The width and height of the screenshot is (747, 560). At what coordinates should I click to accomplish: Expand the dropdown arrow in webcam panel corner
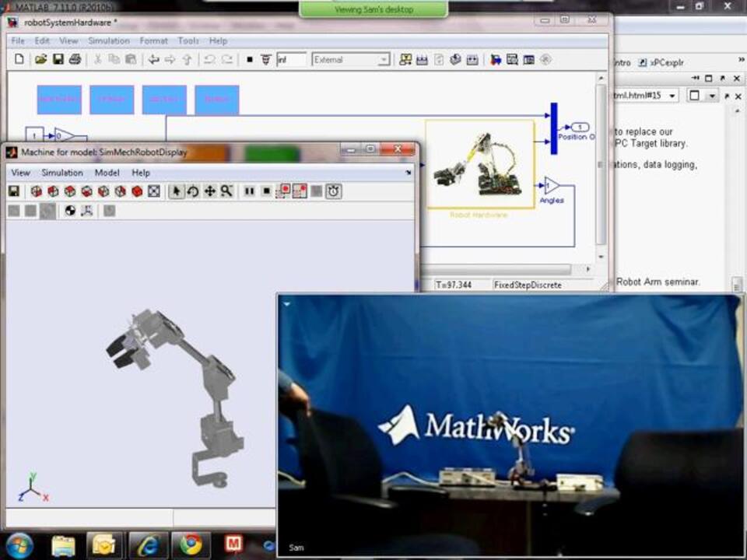[x=286, y=304]
